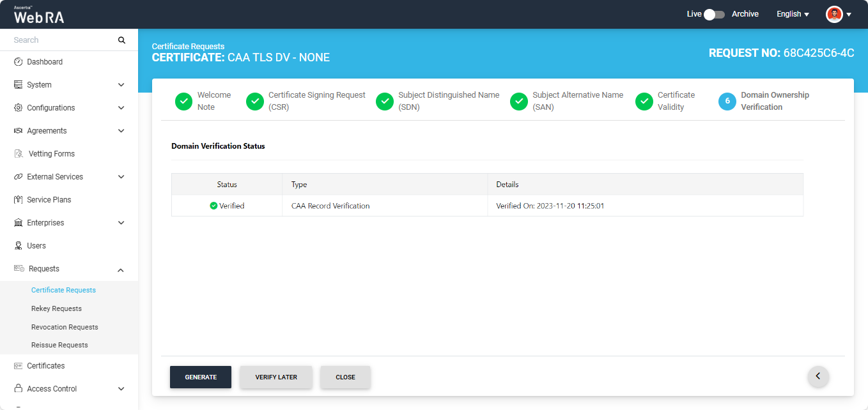Click the search magnifier icon in sidebar
Viewport: 868px width, 410px height.
tap(121, 40)
